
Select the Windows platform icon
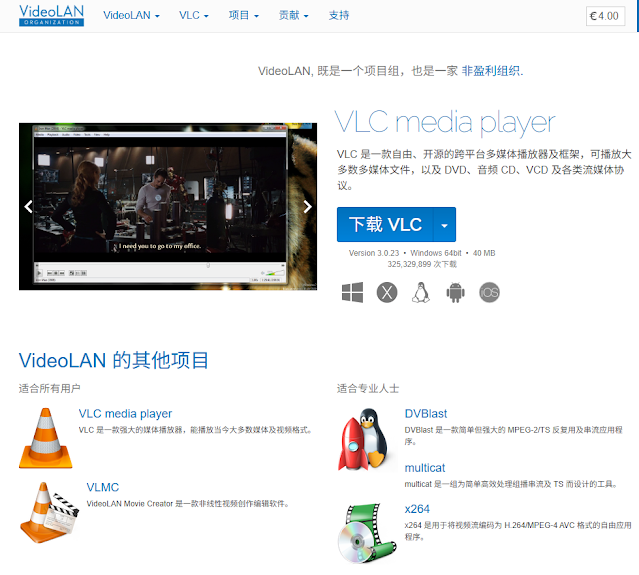[352, 292]
